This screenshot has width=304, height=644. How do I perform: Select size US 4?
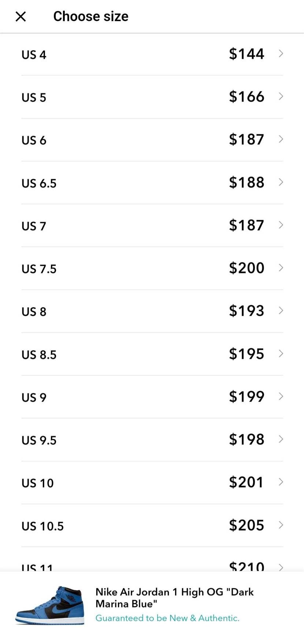[x=152, y=54]
